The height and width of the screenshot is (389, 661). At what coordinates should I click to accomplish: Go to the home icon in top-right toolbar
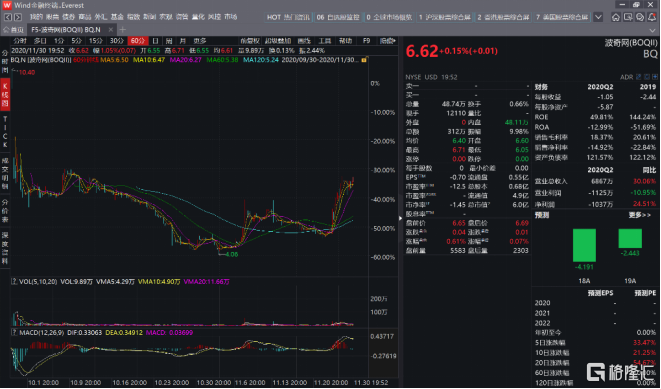coord(616,17)
